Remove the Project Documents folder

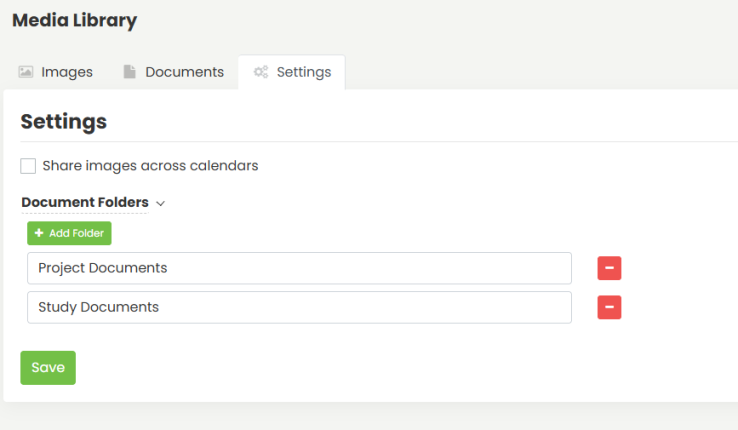610,268
